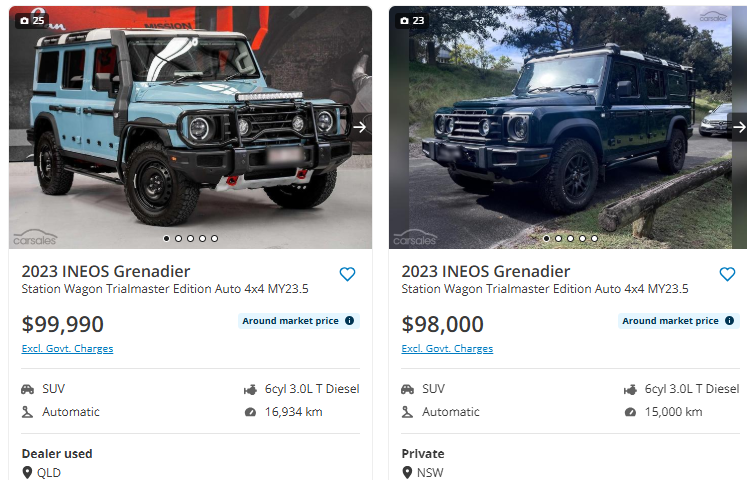This screenshot has width=747, height=480.
Task: Open Excl. Govt. Charges link under $98,000
Action: (x=447, y=349)
